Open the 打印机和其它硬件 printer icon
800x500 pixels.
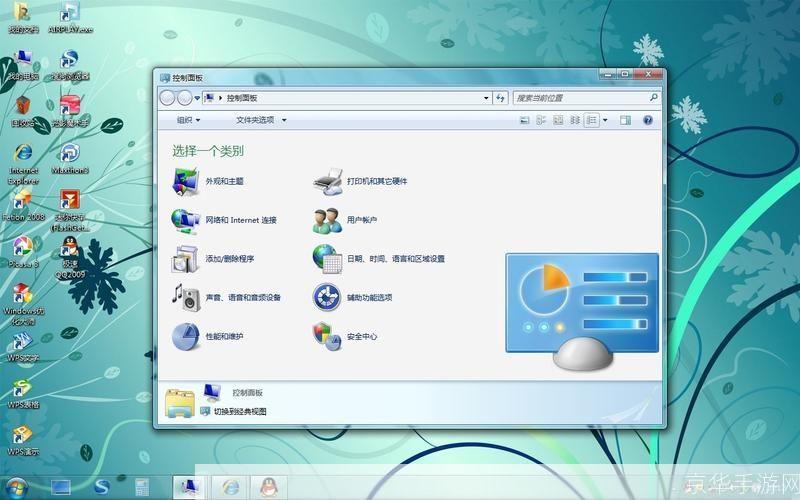[328, 182]
